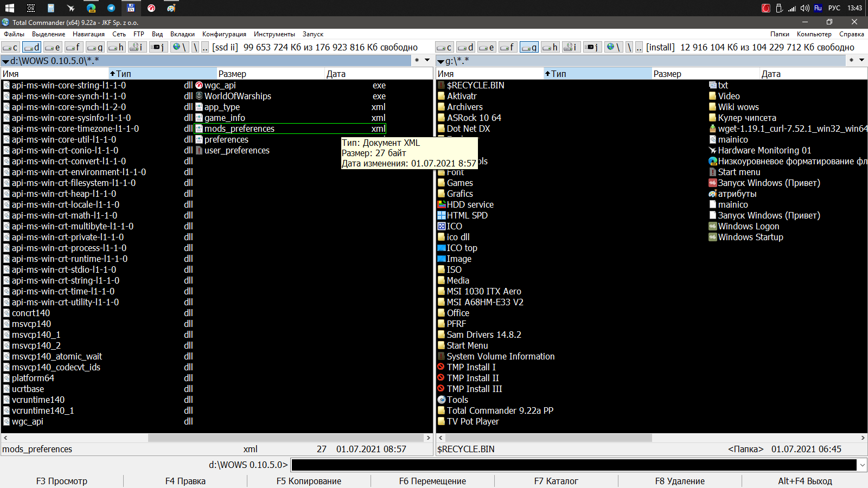Open the Навигация menu
Viewport: 868px width, 488px height.
[88, 34]
